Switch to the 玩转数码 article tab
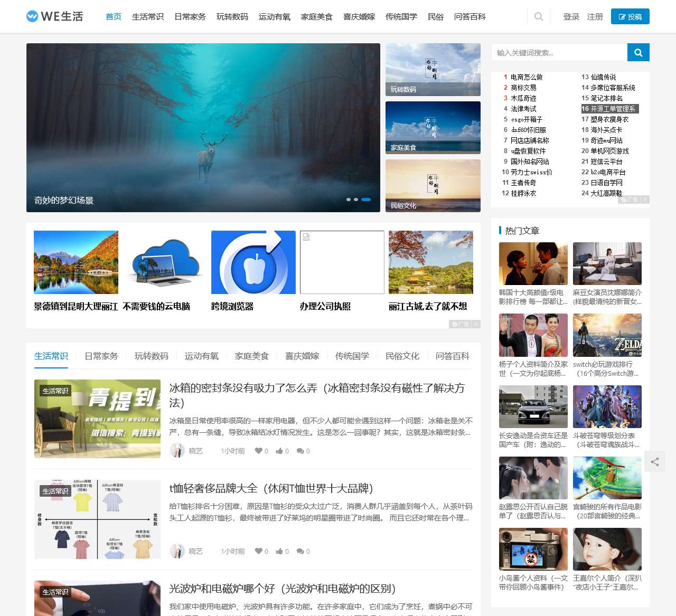676x616 pixels. click(x=152, y=356)
